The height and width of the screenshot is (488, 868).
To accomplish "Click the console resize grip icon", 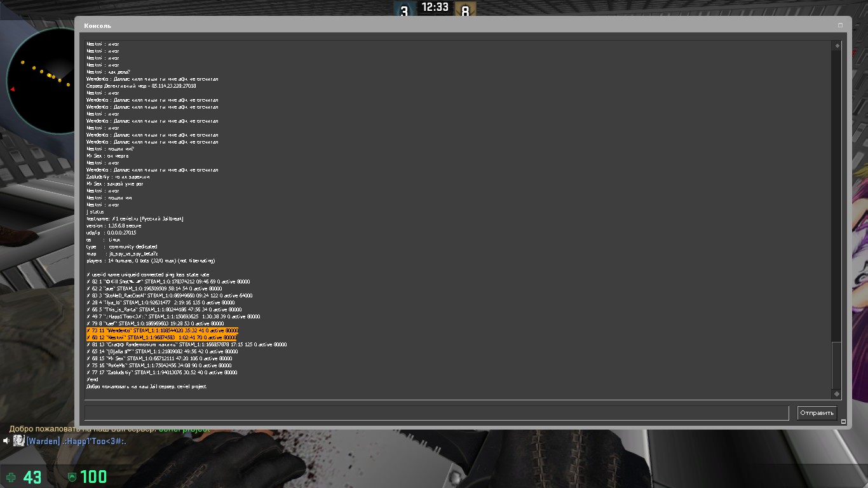I will [x=843, y=421].
